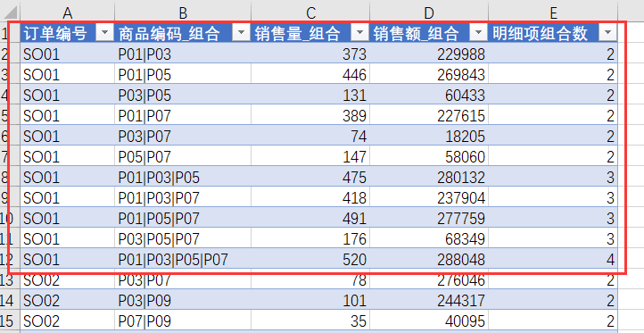The image size is (644, 333).
Task: Select sales amount cell 269843
Action: [x=429, y=74]
